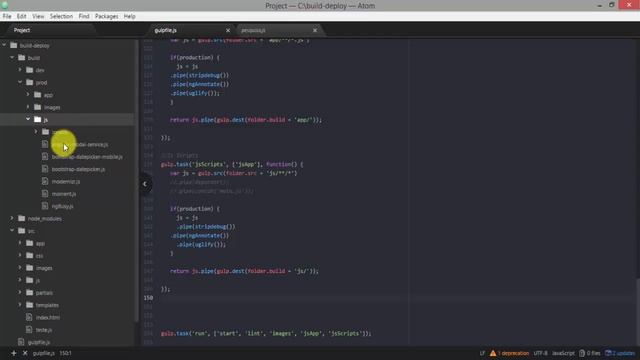Click the build folder icon
Image resolution: width=640 pixels, height=360 pixels.
[x=22, y=58]
